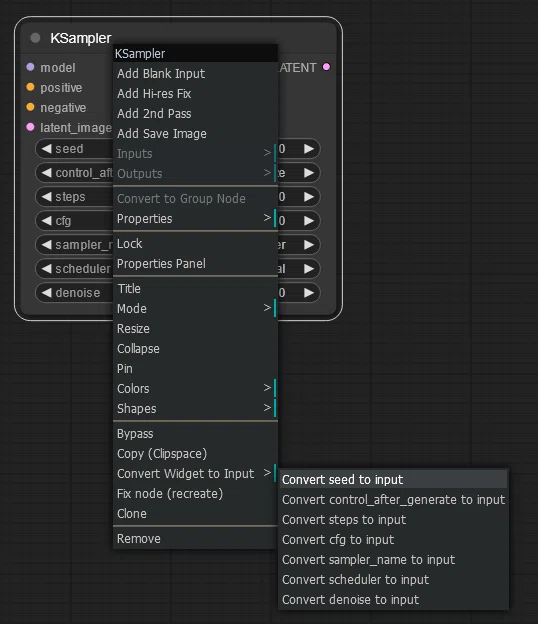Decrease steps with left arrow
538x624 pixels.
tap(47, 197)
